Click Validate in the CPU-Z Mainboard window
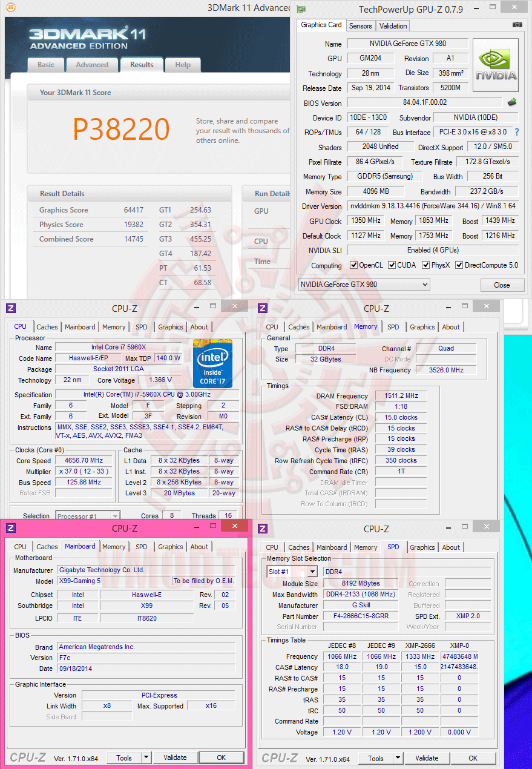Image resolution: width=532 pixels, height=769 pixels. 175,757
